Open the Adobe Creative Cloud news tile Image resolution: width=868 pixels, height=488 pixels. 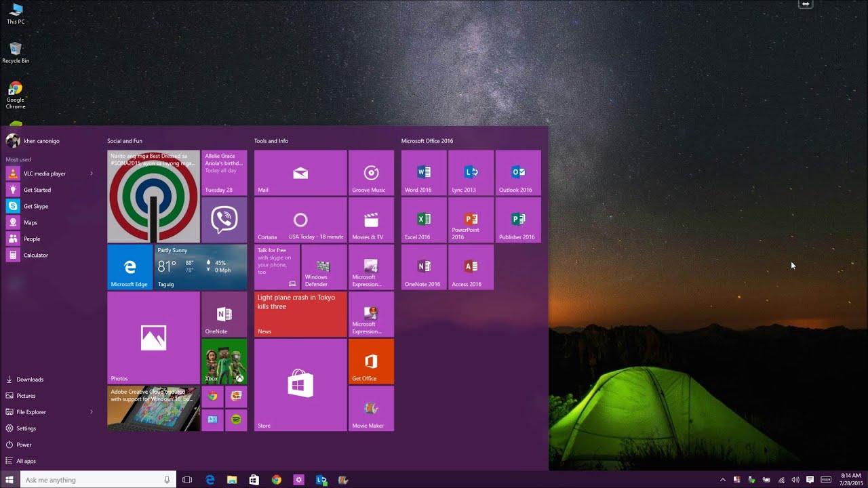153,409
